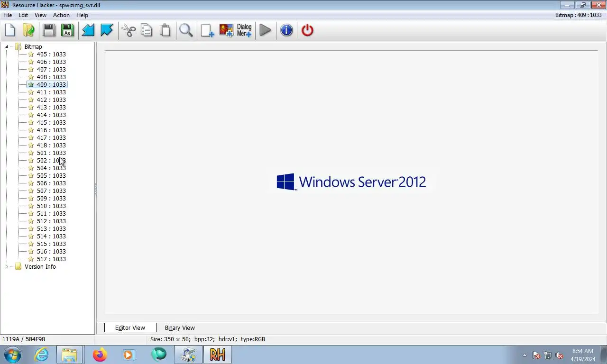Image resolution: width=607 pixels, height=364 pixels.
Task: Select bitmap resource 405 : 1033
Action: coord(51,54)
